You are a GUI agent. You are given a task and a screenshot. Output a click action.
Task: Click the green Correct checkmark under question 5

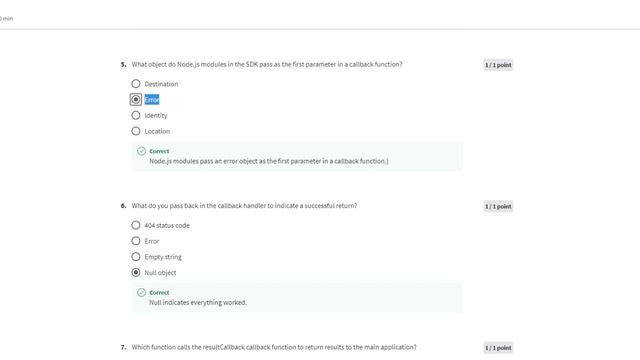[x=141, y=151]
